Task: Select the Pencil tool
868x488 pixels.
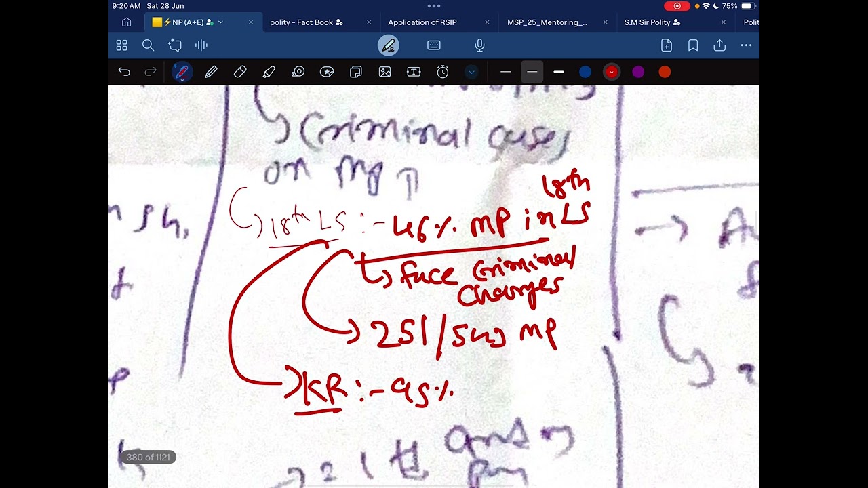Action: pyautogui.click(x=211, y=72)
